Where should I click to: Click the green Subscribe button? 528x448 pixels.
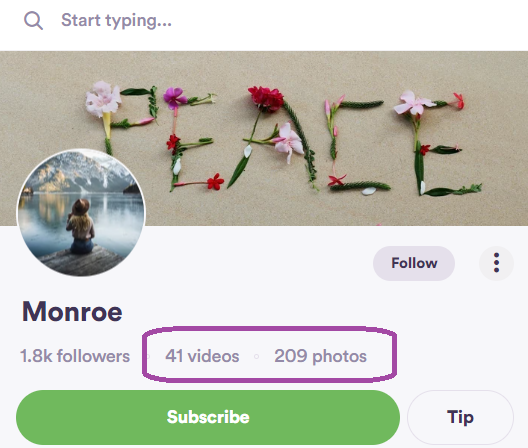(208, 417)
